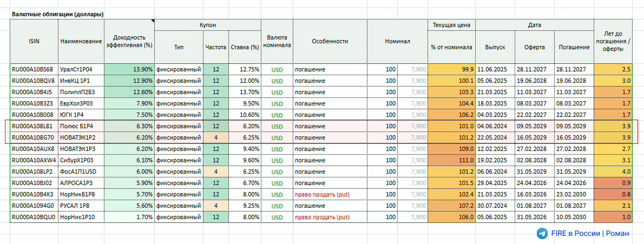Select the bond name 'Полюс Б1Р4'

point(81,126)
